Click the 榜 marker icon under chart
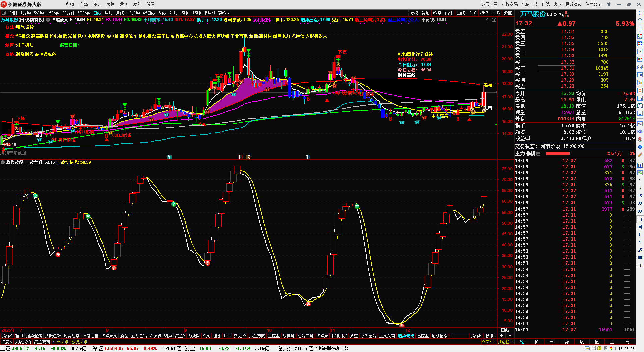 248,157
